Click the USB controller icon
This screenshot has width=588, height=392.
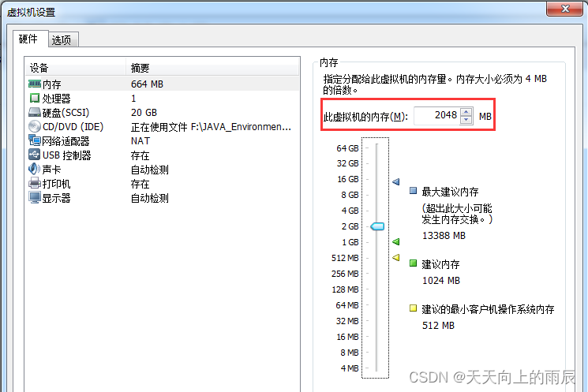[x=35, y=155]
